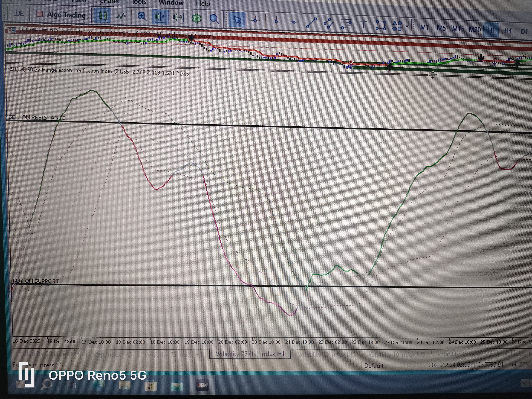Switch to Volatility 75 Index,H1 chart tab
The width and height of the screenshot is (532, 399).
pyautogui.click(x=173, y=354)
